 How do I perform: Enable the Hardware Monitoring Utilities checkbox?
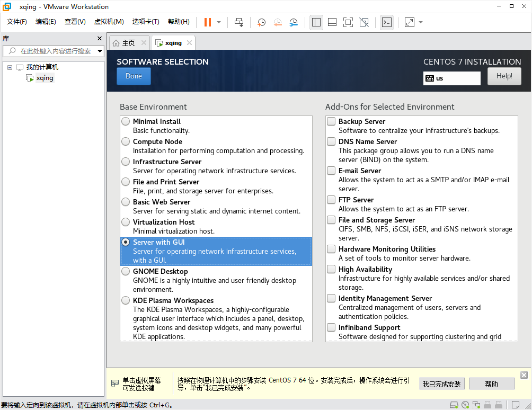(x=331, y=249)
